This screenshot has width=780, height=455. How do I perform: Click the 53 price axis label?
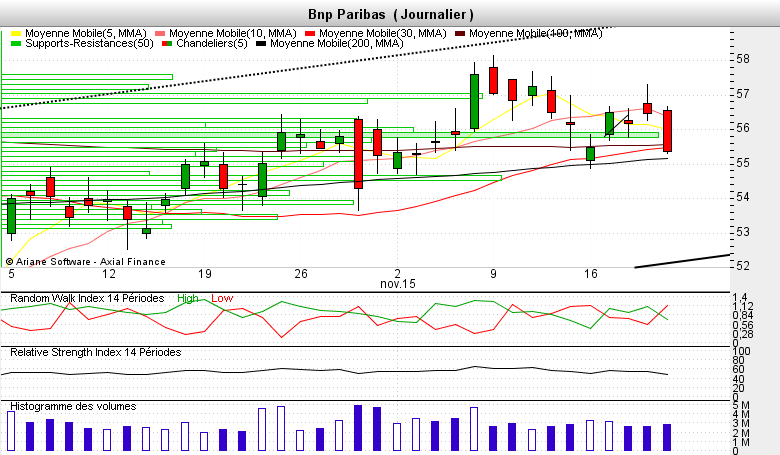tap(743, 232)
